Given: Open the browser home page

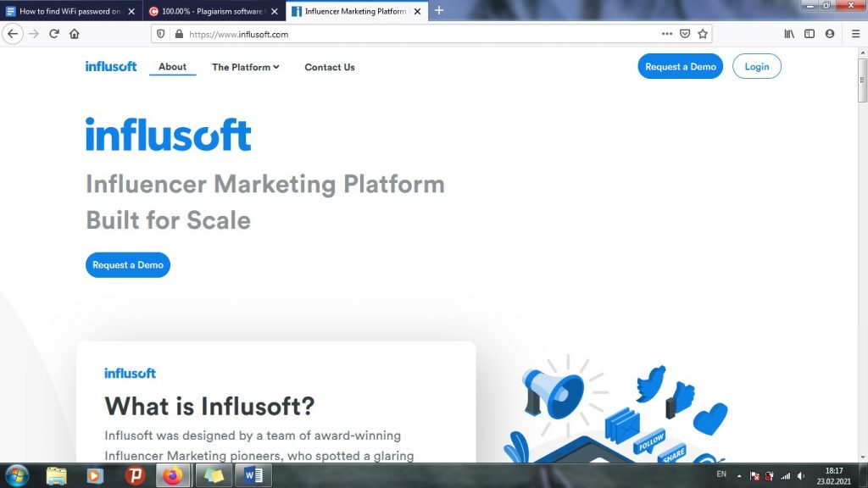Looking at the screenshot, I should (x=75, y=34).
